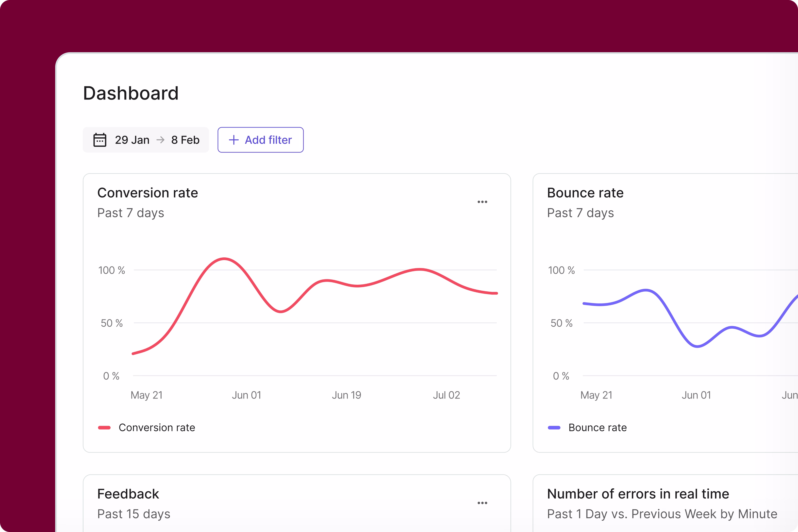798x532 pixels.
Task: Click May 21 label on Bounce rate chart
Action: pos(597,395)
